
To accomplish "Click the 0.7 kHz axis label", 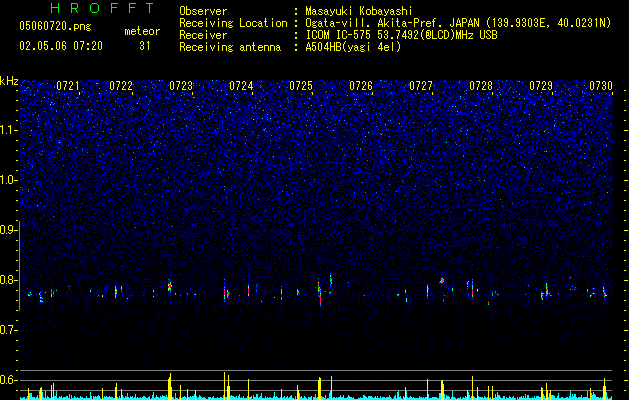I will tap(8, 330).
